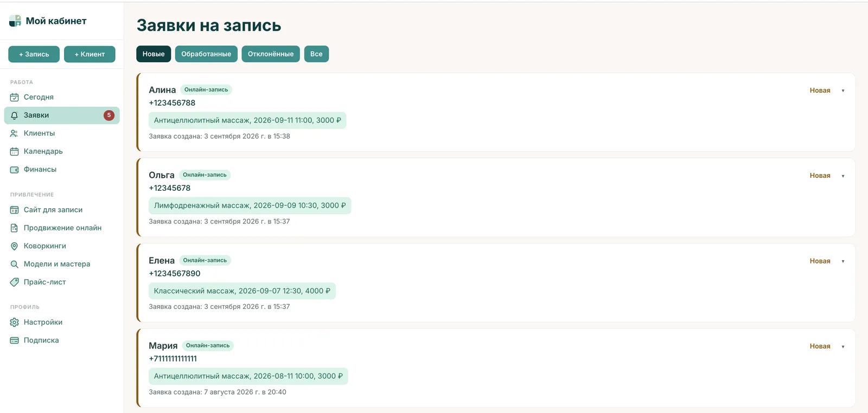Go to the Клиенты menu label
The image size is (868, 413).
tap(39, 133)
